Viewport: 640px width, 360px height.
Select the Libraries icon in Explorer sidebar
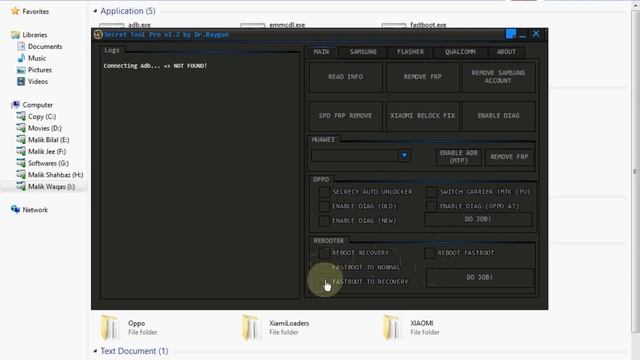pos(16,35)
